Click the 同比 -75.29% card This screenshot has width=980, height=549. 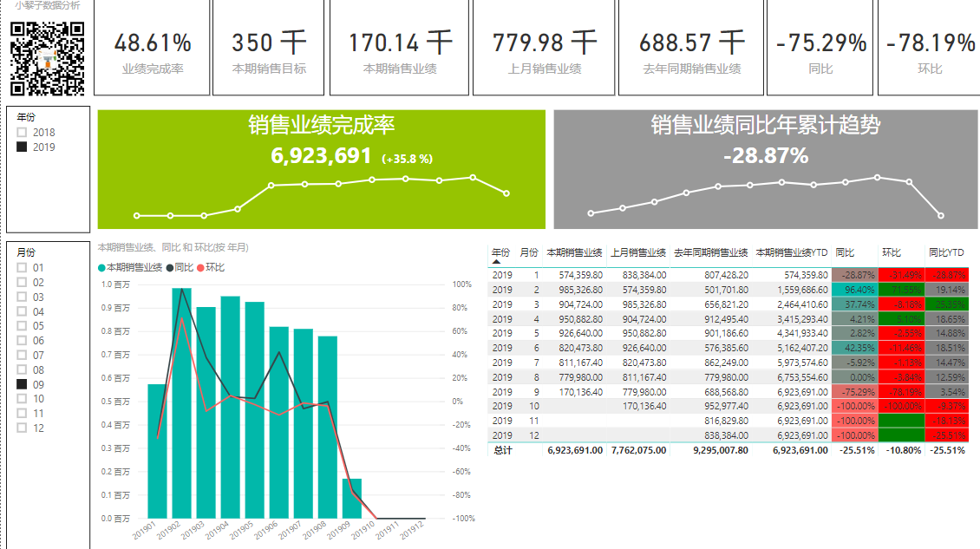pyautogui.click(x=820, y=48)
